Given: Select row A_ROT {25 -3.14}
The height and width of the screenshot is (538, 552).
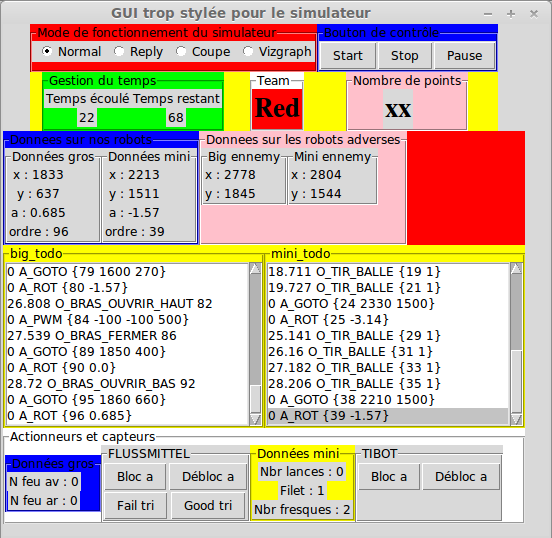Looking at the screenshot, I should click(x=388, y=320).
